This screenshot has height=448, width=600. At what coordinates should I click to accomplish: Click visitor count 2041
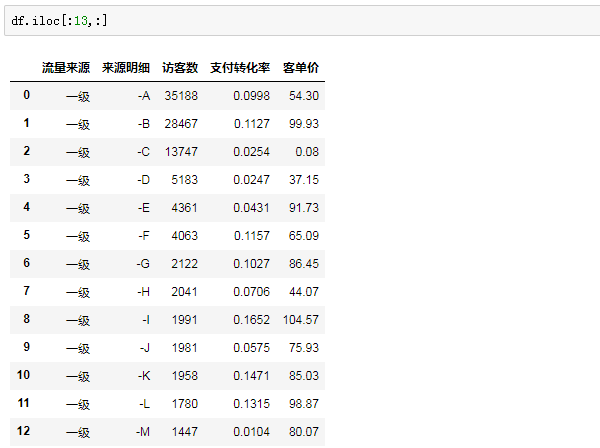click(x=184, y=292)
